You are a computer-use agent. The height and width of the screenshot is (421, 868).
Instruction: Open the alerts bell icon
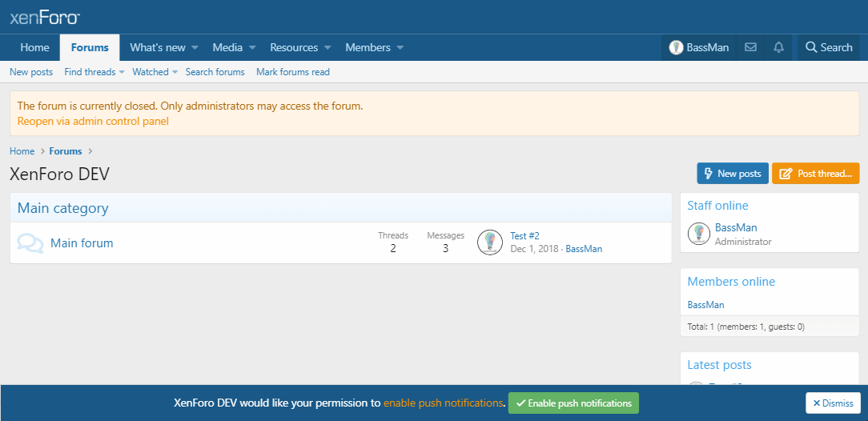tap(778, 47)
